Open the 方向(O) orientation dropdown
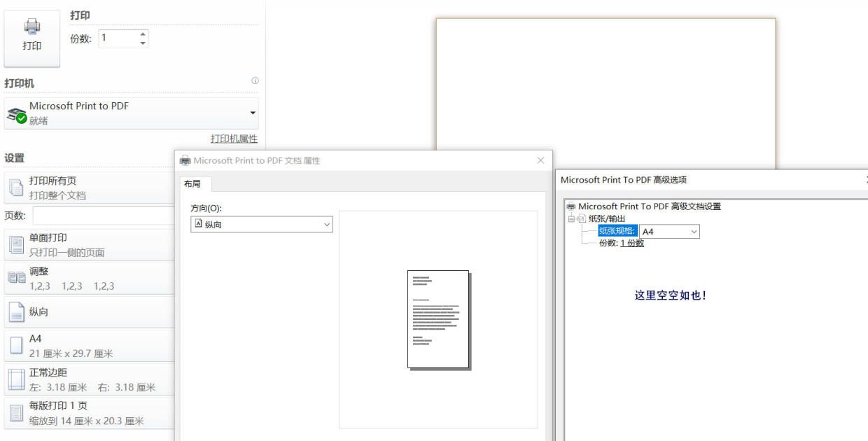 click(326, 223)
